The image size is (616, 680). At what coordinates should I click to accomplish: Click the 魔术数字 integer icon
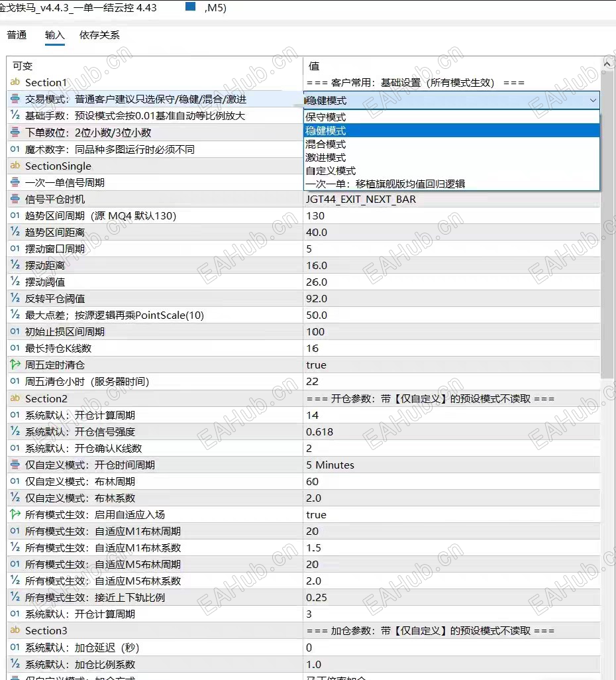(x=15, y=149)
